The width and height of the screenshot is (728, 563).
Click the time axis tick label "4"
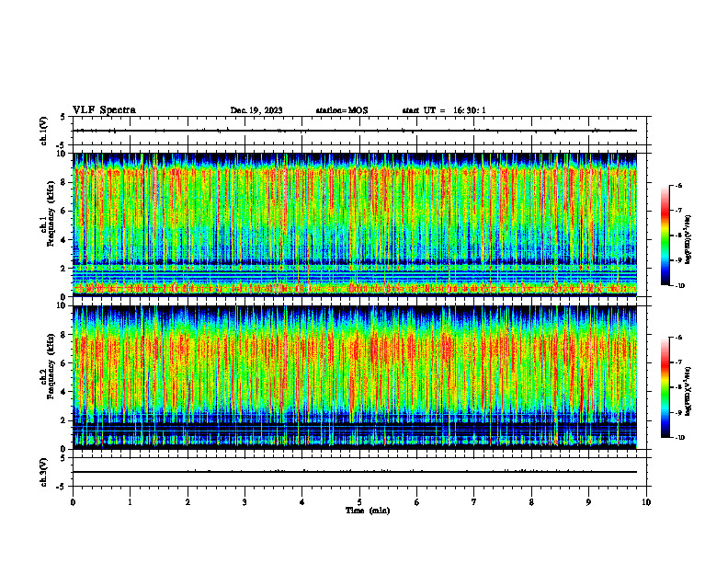click(302, 502)
